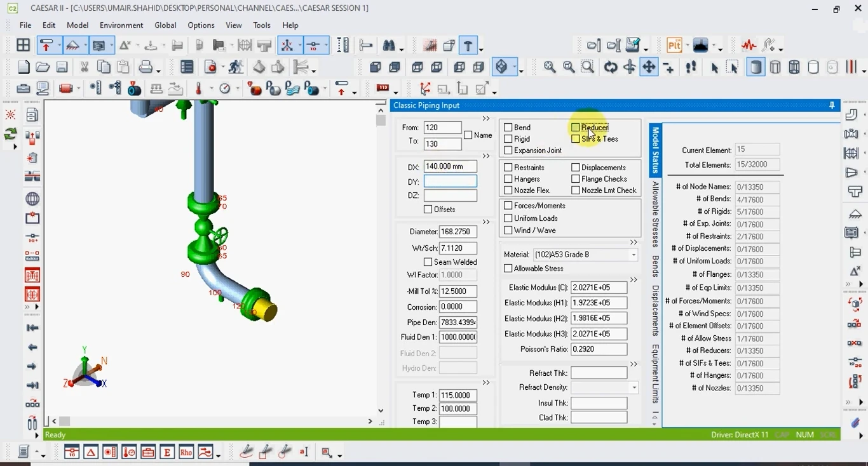Image resolution: width=868 pixels, height=466 pixels.
Task: Open the Model menu
Action: click(x=78, y=25)
